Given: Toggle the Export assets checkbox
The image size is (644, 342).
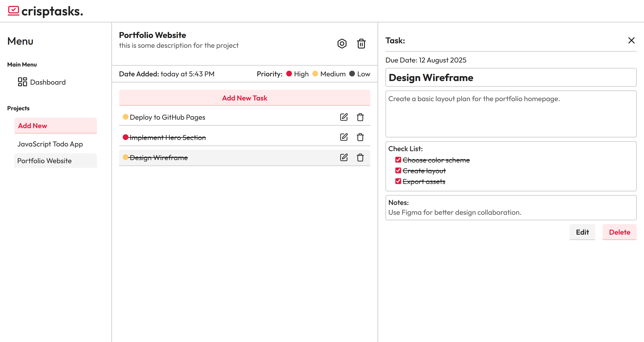Looking at the screenshot, I should [398, 181].
